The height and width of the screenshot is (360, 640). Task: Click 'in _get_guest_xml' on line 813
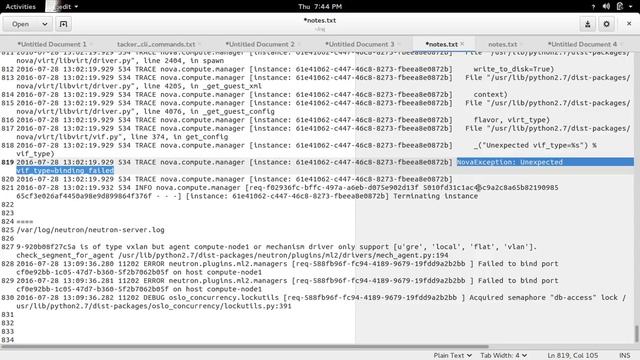pos(225,86)
